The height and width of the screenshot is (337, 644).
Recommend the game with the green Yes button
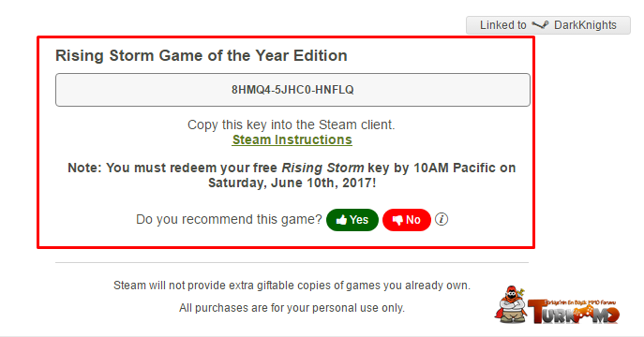(352, 220)
